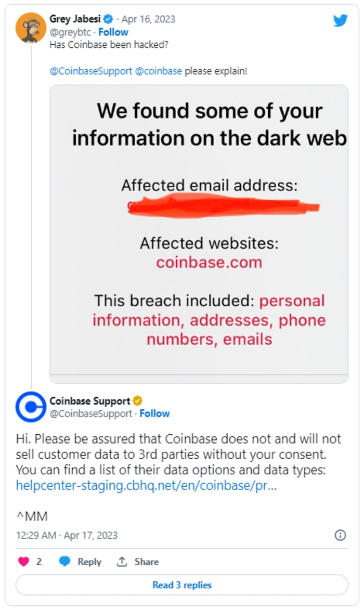
Task: Click the share upload arrow icon
Action: pyautogui.click(x=122, y=561)
